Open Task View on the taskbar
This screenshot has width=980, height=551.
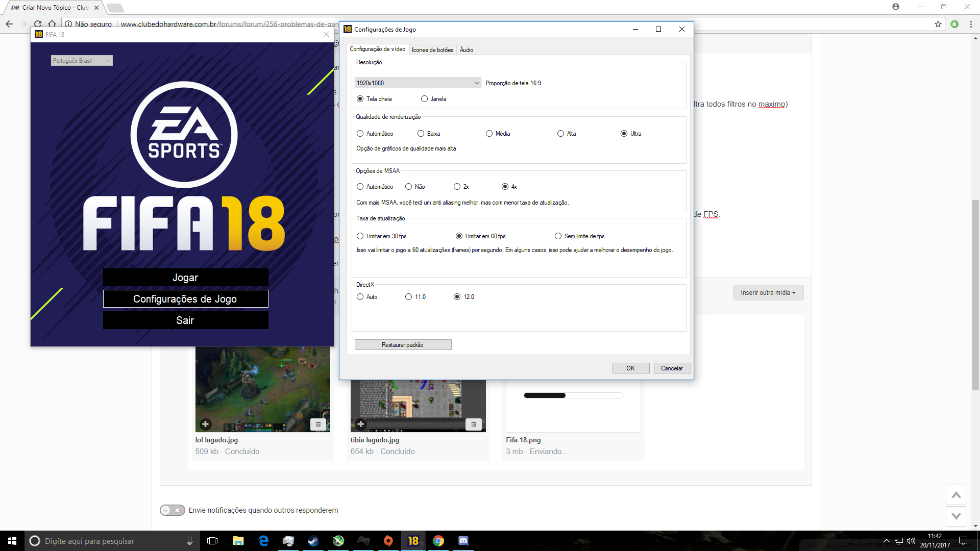[x=212, y=541]
